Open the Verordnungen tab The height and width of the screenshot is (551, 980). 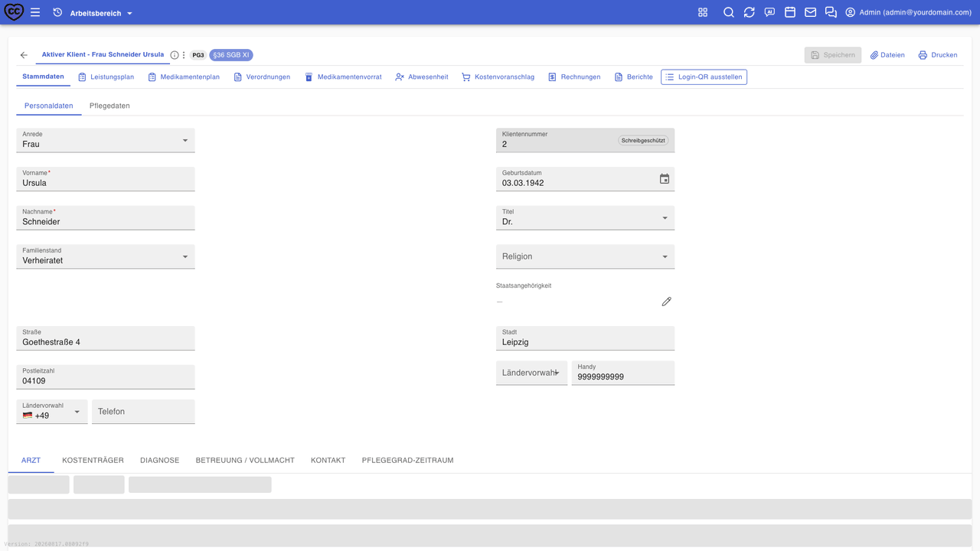[x=262, y=77]
